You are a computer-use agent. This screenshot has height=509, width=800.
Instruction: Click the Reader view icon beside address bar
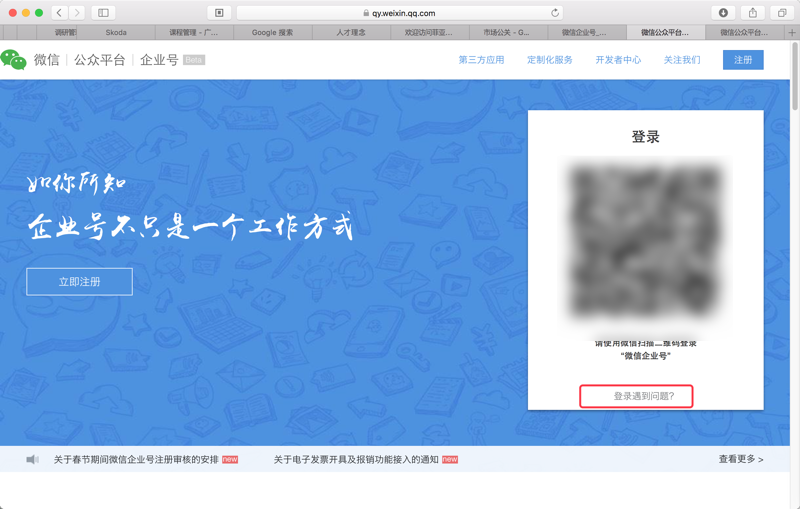click(x=219, y=13)
